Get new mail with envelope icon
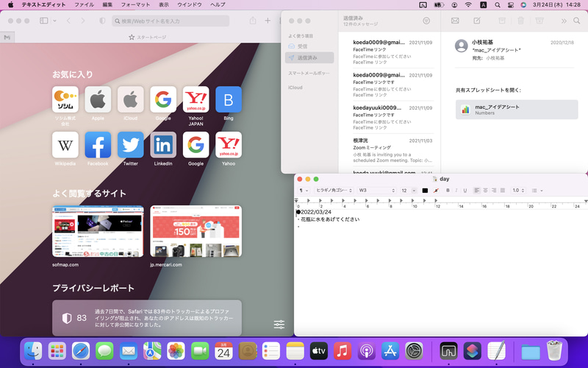This screenshot has width=588, height=368. click(455, 21)
